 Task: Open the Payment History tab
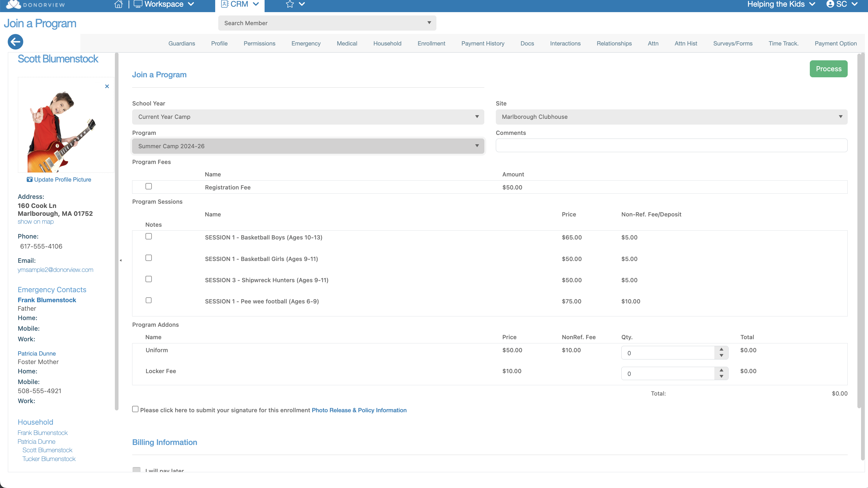(482, 43)
